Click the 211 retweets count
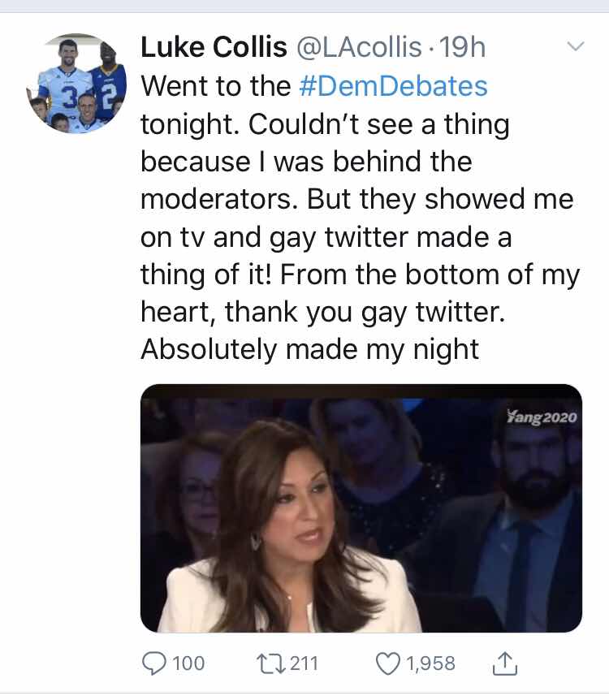This screenshot has width=609, height=700. point(304,663)
